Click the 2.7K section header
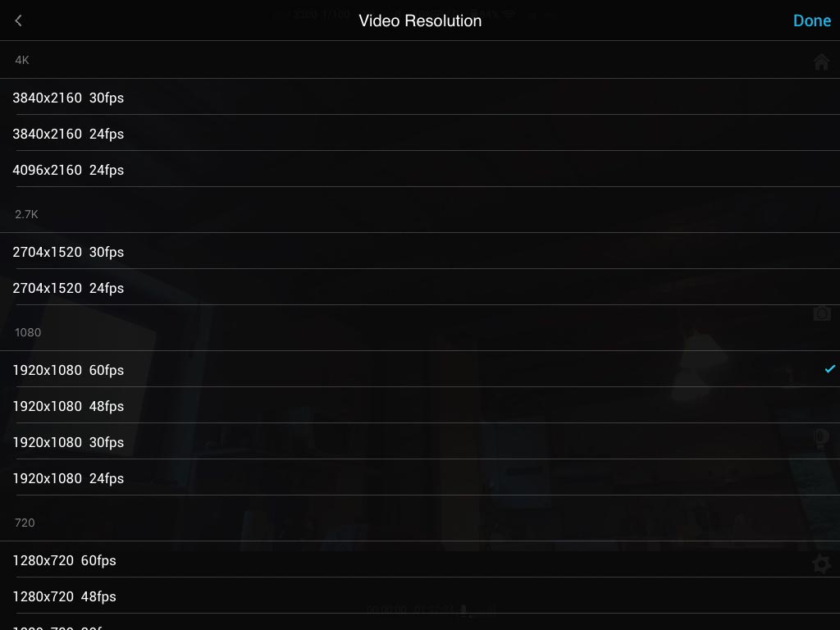840x630 pixels. click(x=26, y=214)
